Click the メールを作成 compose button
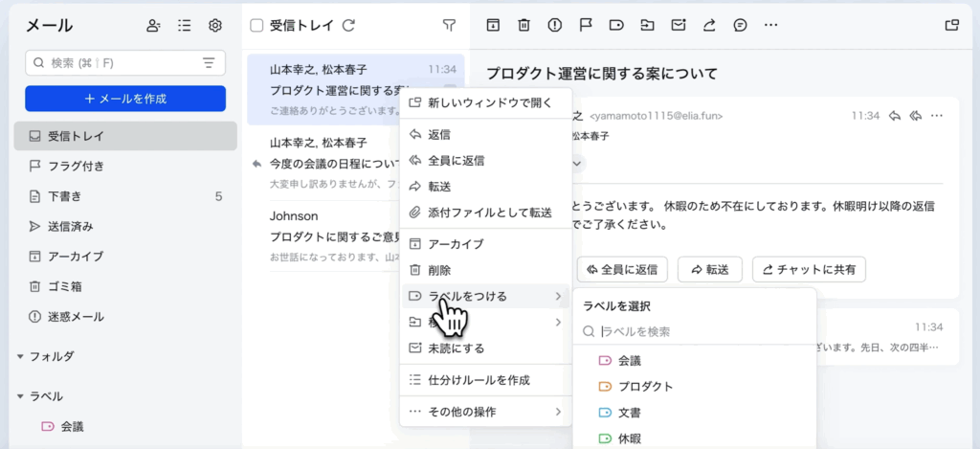The height and width of the screenshot is (449, 980). [125, 99]
